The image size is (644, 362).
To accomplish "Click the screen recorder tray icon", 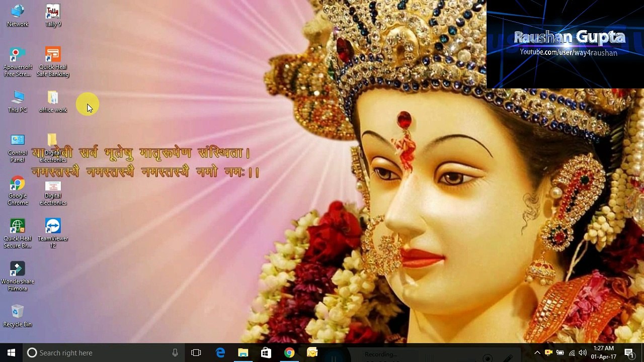I will (x=548, y=352).
